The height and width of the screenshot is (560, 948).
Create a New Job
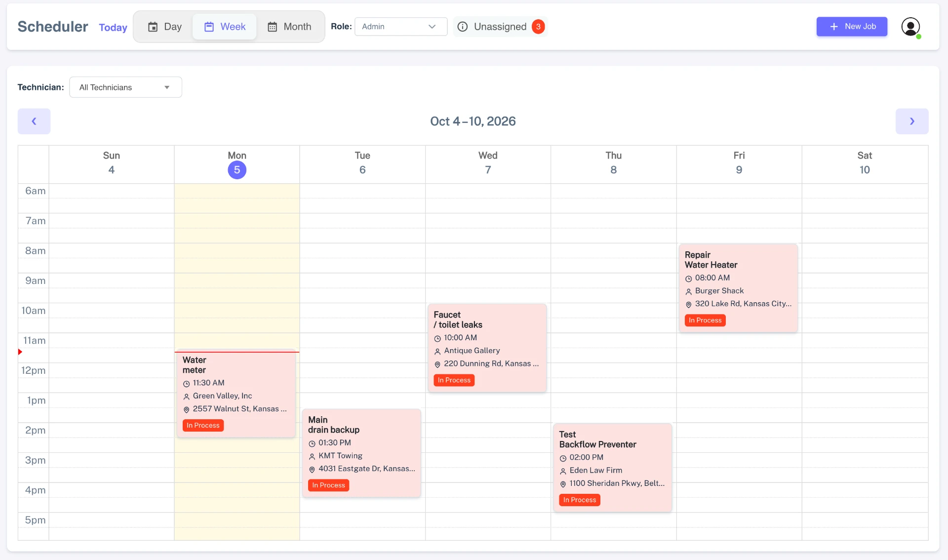tap(852, 27)
